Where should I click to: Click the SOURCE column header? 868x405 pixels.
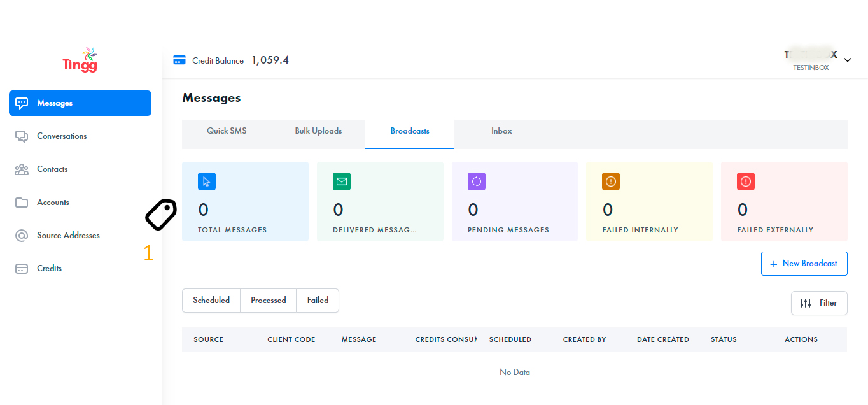[208, 339]
